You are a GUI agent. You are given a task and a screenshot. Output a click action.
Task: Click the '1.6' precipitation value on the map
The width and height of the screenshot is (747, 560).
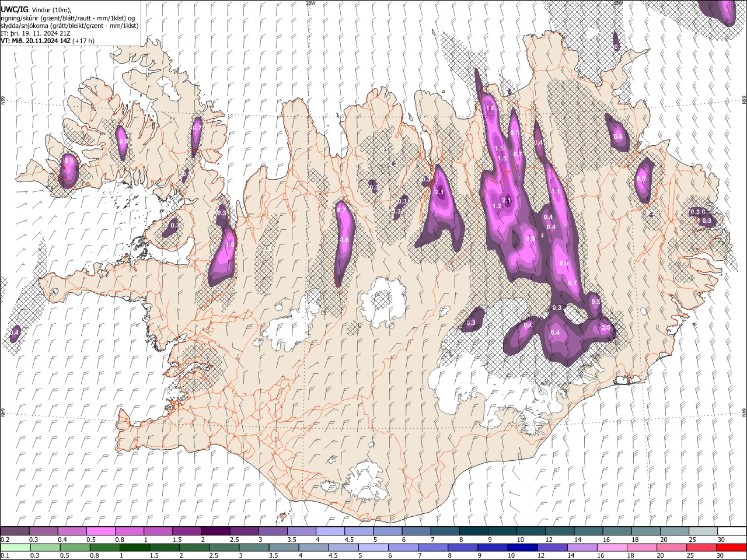pos(490,108)
